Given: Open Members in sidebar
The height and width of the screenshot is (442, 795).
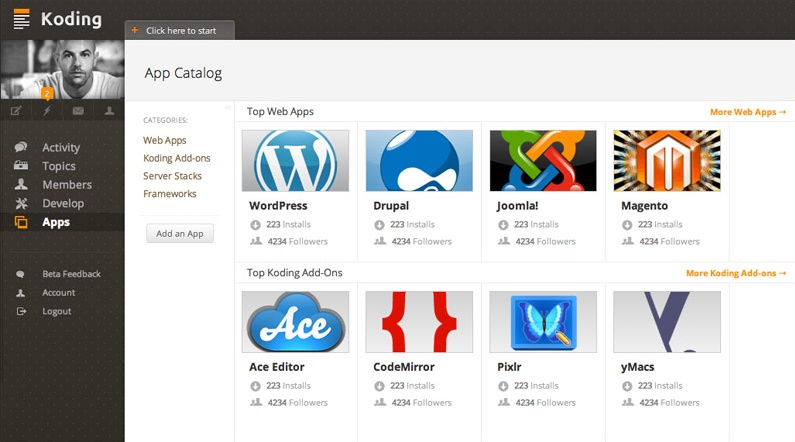Looking at the screenshot, I should (67, 185).
